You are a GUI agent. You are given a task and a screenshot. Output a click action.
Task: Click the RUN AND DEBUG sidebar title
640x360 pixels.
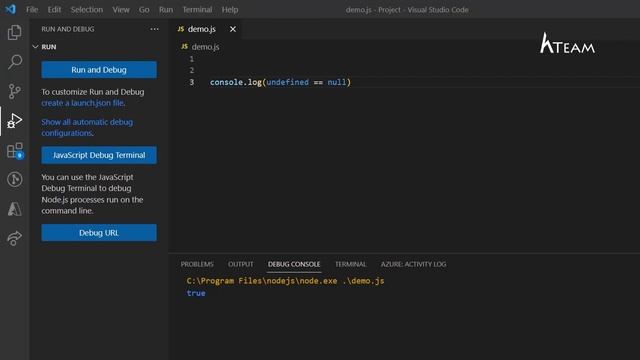pyautogui.click(x=68, y=29)
